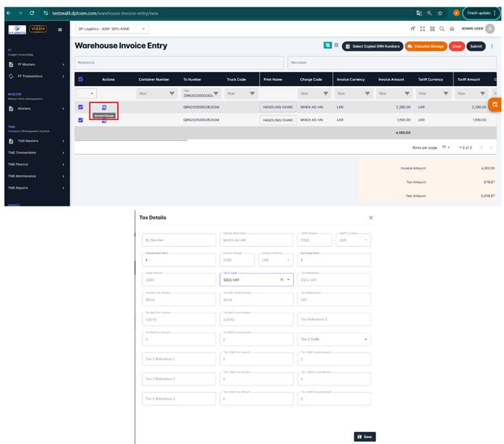504x444 pixels.
Task: Expand TMS Masters sidebar menu
Action: pos(36,141)
